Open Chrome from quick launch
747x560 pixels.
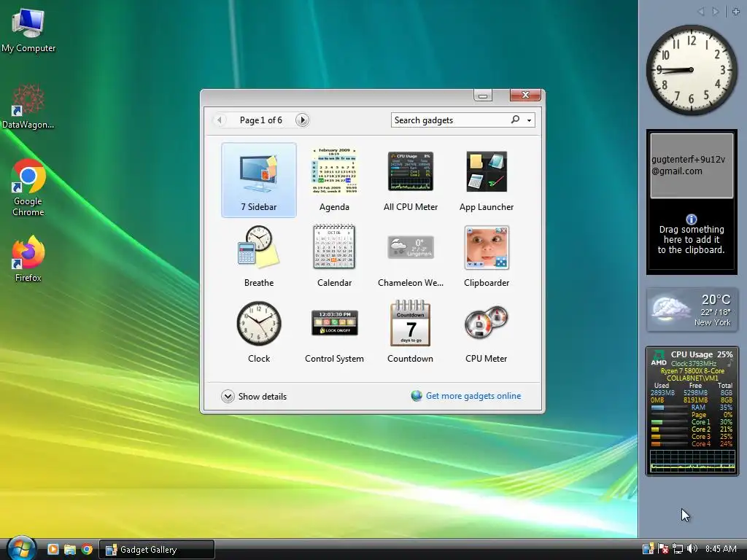87,549
